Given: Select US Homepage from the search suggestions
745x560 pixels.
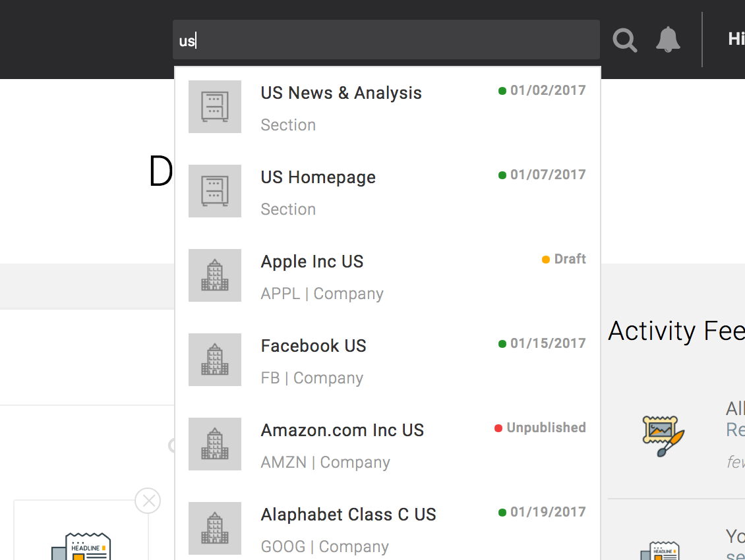Looking at the screenshot, I should (x=318, y=177).
